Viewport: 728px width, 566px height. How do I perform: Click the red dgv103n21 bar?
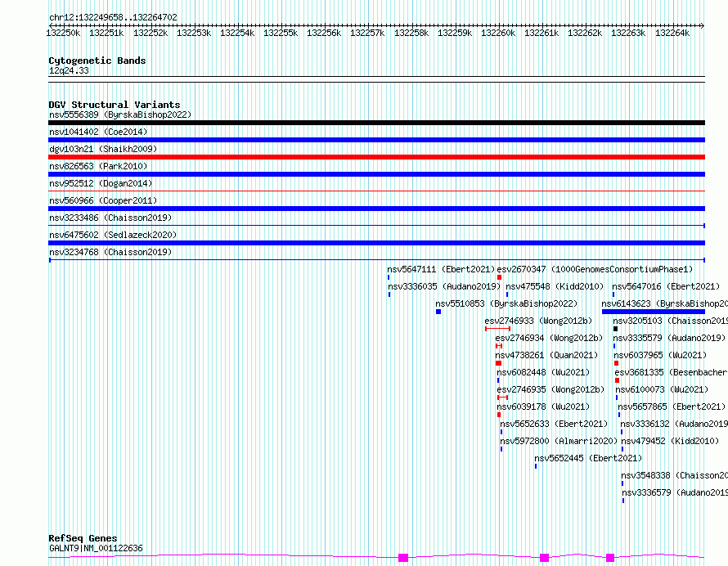click(376, 157)
